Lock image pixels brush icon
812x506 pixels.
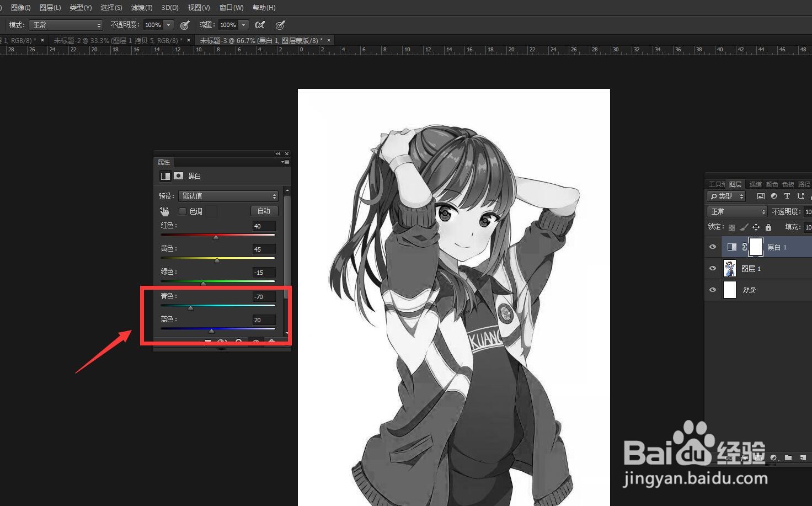coord(744,227)
